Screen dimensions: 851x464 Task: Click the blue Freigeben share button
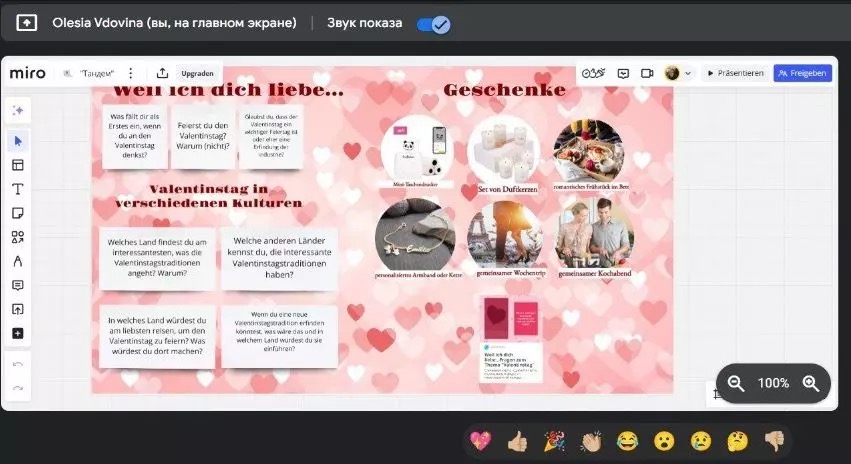click(803, 73)
